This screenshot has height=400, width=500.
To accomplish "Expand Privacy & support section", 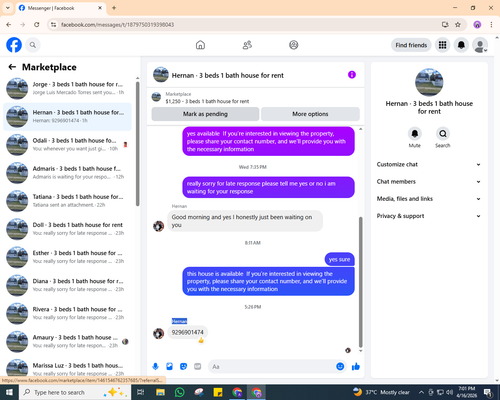I will click(x=429, y=216).
